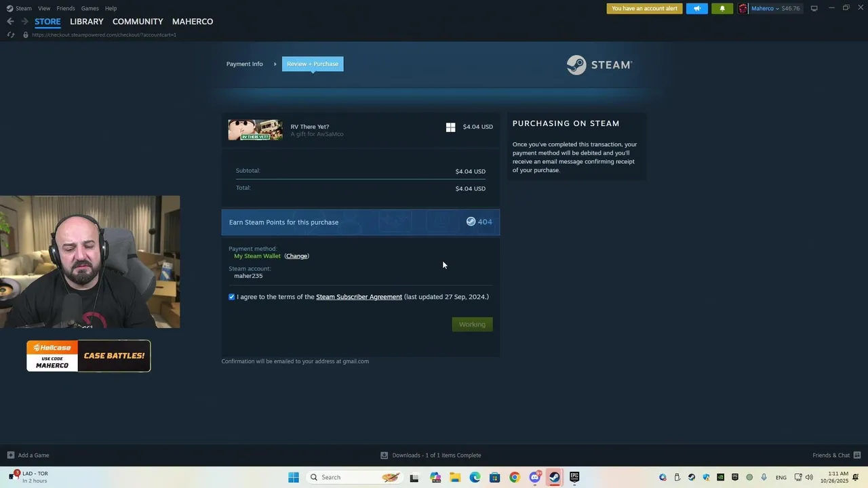Open the Downloads icon in bottom bar
The image size is (868, 488).
coord(384,455)
